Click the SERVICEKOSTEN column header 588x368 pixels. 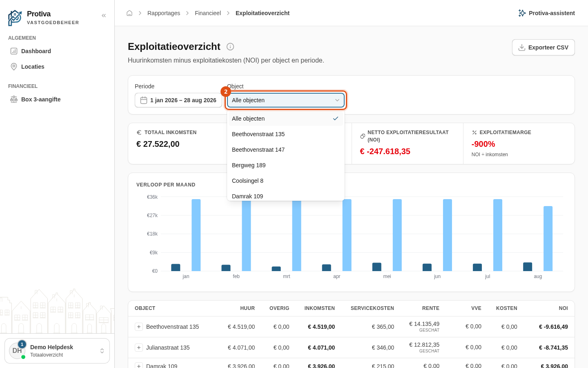372,308
